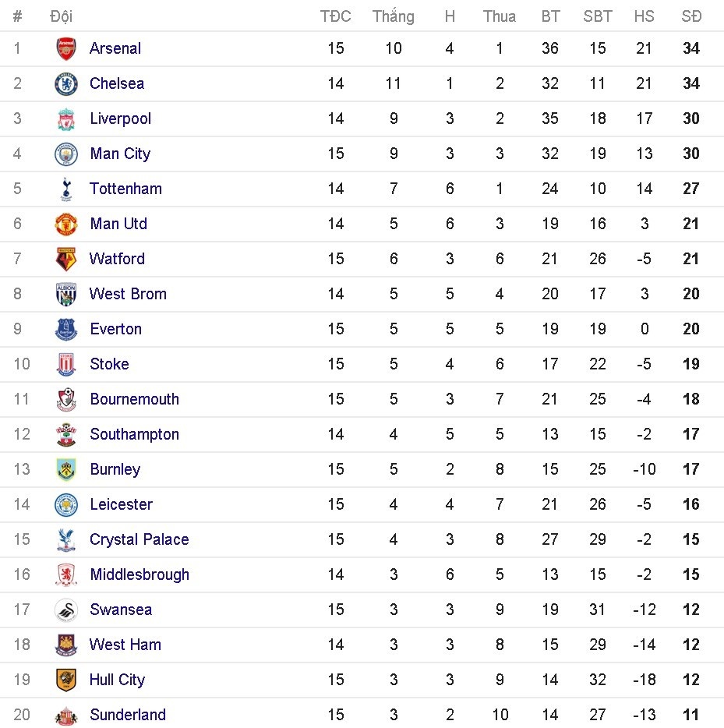Click the Chelsea club crest icon
This screenshot has width=724, height=728.
[x=66, y=83]
